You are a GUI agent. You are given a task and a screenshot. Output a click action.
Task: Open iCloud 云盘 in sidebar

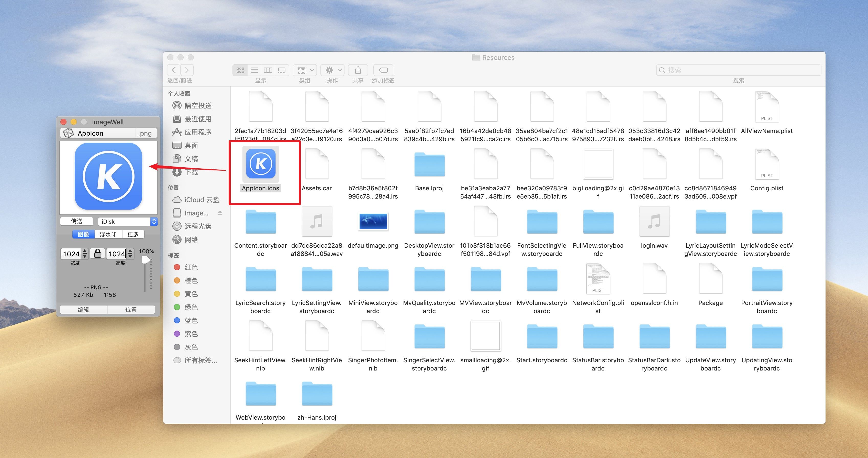pos(196,200)
